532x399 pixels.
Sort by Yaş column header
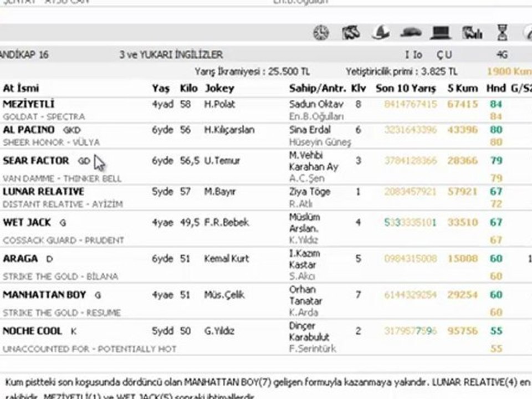coord(161,89)
